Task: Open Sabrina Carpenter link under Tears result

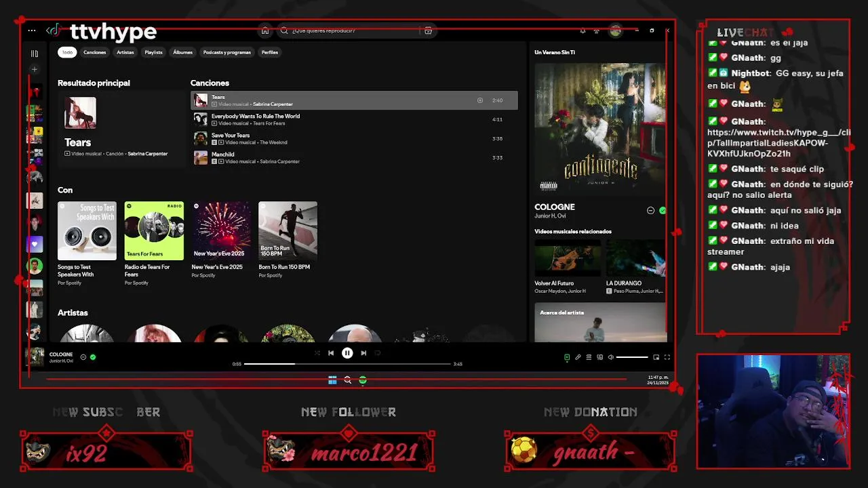Action: click(x=147, y=154)
